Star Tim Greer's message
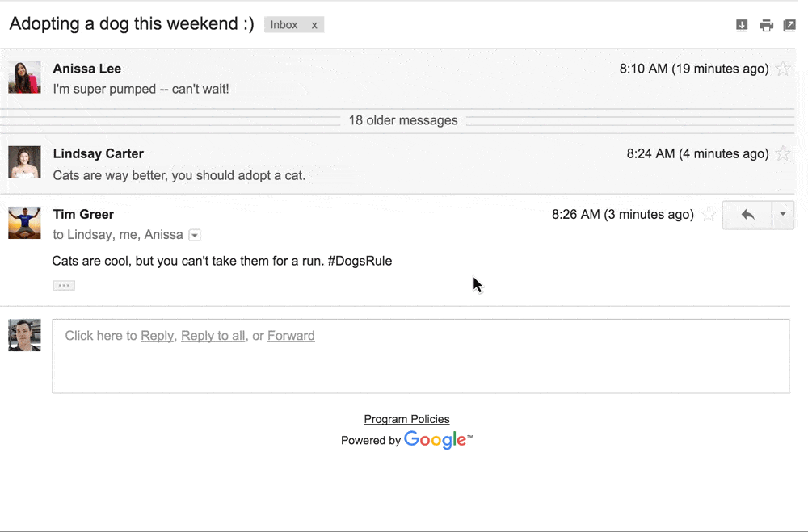Screen dimensions: 808x532 (709, 215)
